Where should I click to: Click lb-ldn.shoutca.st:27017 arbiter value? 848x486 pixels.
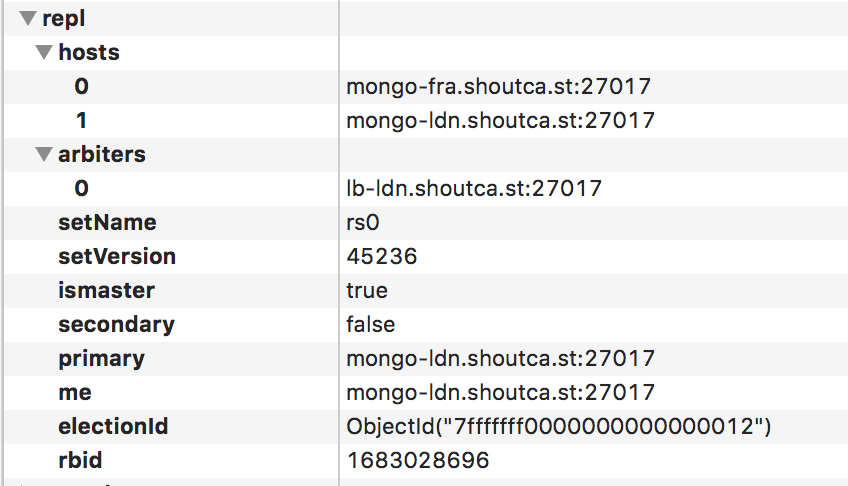coord(474,189)
